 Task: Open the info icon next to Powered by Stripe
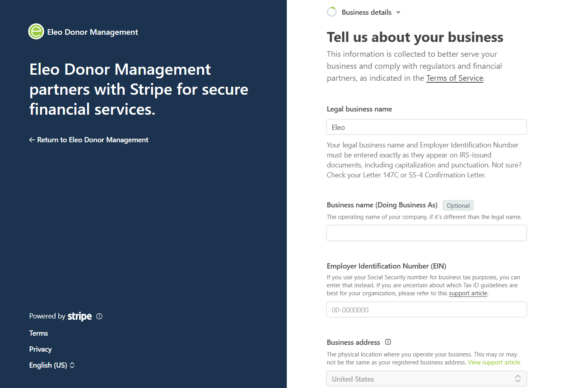pos(99,316)
